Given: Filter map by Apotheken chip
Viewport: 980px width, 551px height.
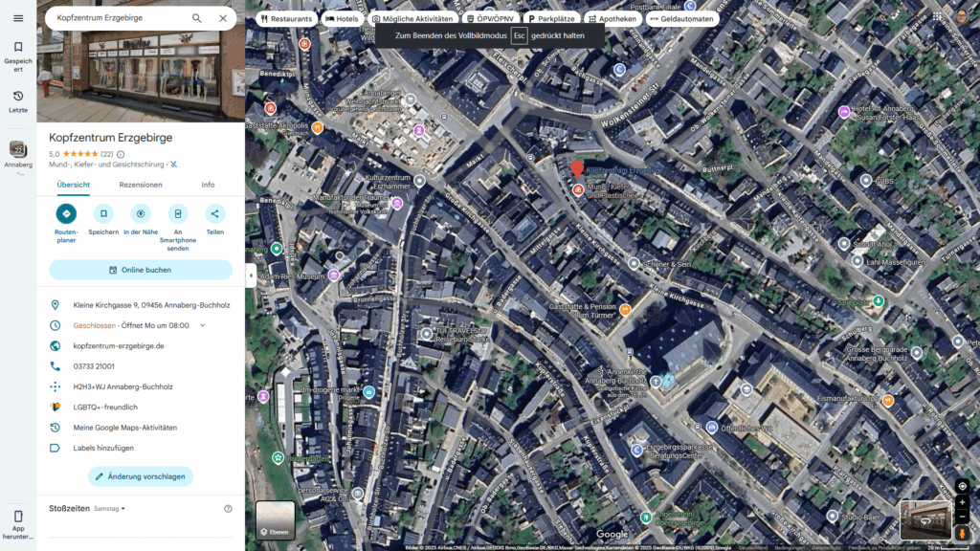Looking at the screenshot, I should [x=612, y=19].
